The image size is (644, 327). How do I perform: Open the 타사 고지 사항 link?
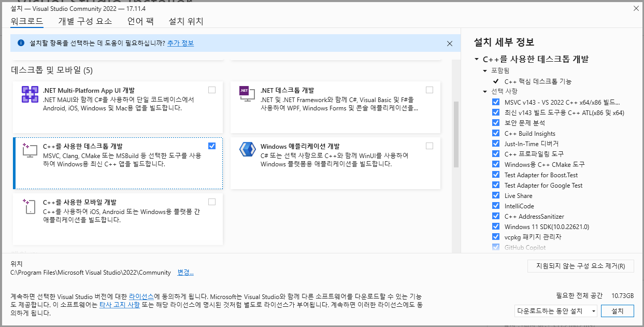[119, 305]
